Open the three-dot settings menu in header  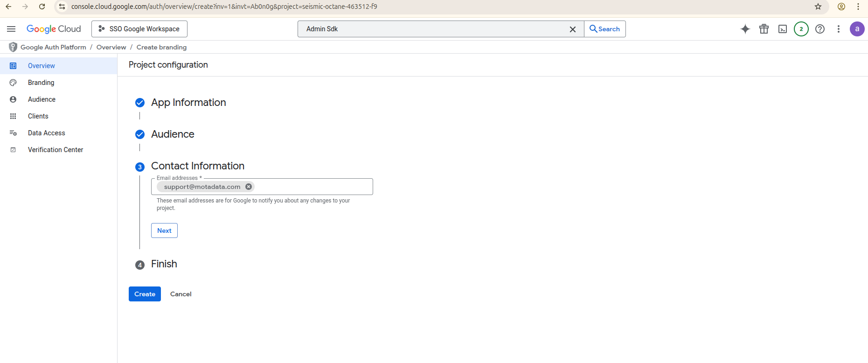point(838,29)
